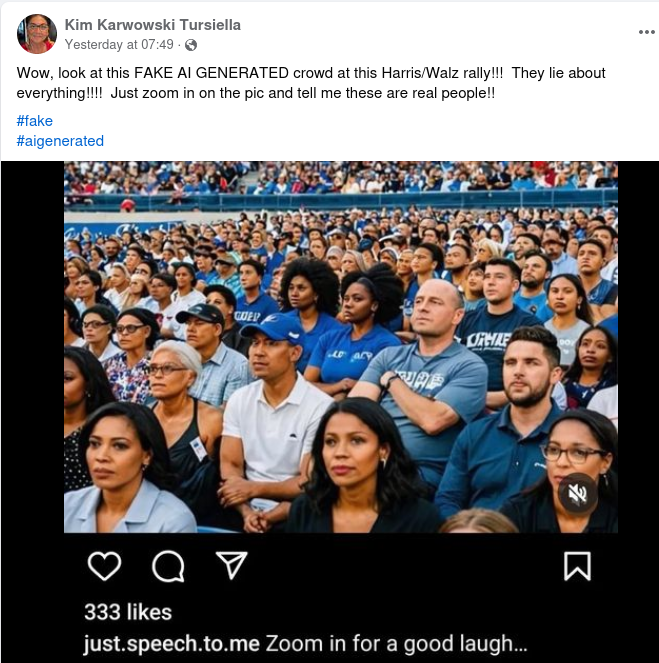Image resolution: width=659 pixels, height=663 pixels.
Task: Click the "333 likes" count
Action: (x=128, y=612)
